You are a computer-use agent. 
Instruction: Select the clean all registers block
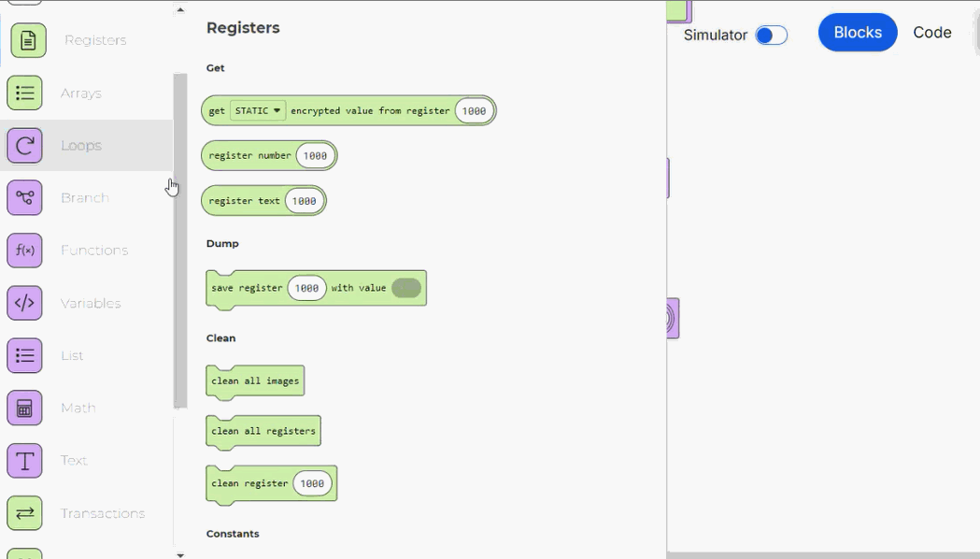coord(263,431)
